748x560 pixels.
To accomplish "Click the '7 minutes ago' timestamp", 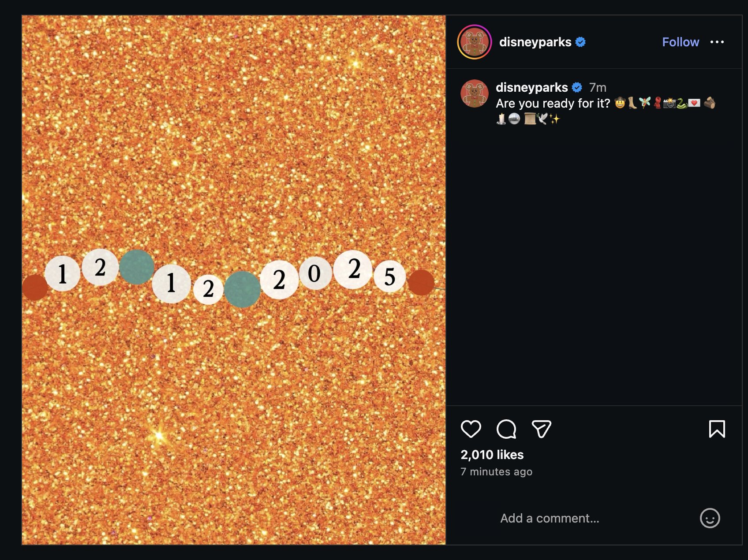I will (x=496, y=472).
